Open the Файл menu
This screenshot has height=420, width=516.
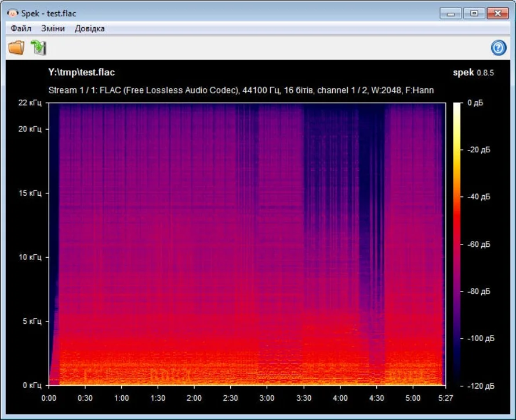[x=21, y=28]
